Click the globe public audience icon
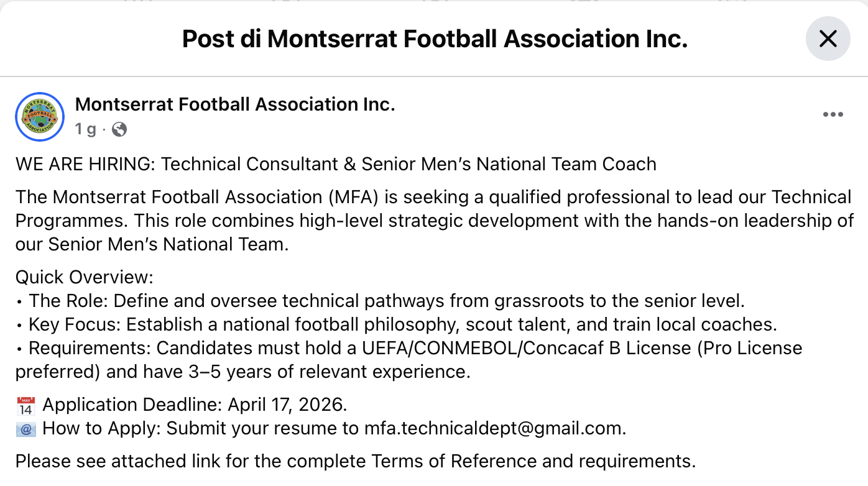The height and width of the screenshot is (486, 868). pos(119,129)
